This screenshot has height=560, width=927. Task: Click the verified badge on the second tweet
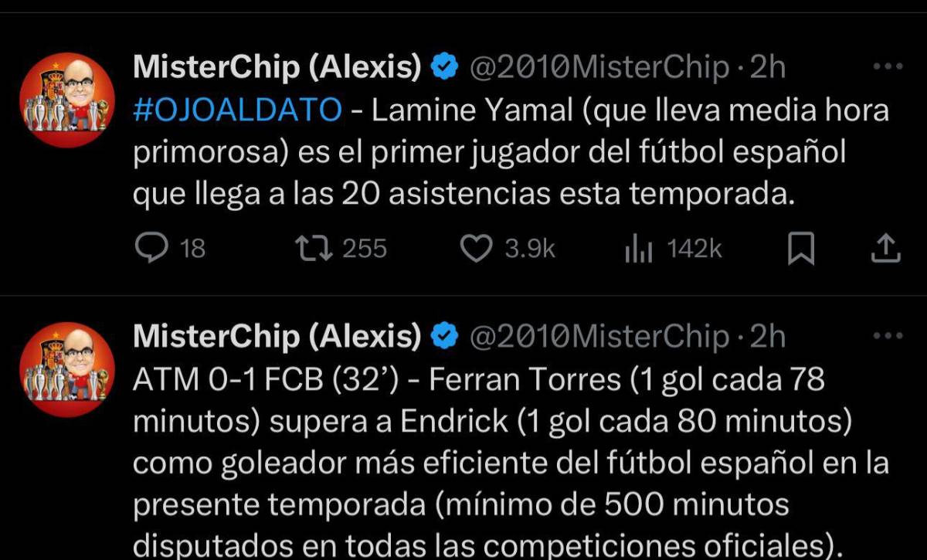pos(442,336)
